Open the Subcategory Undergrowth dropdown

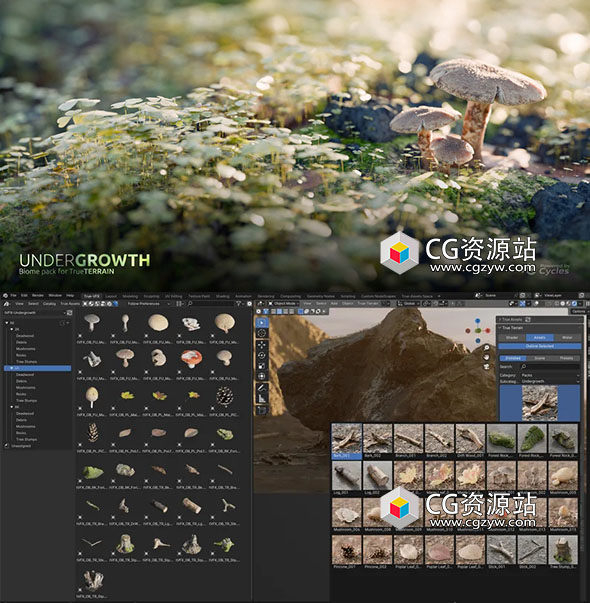pyautogui.click(x=550, y=381)
